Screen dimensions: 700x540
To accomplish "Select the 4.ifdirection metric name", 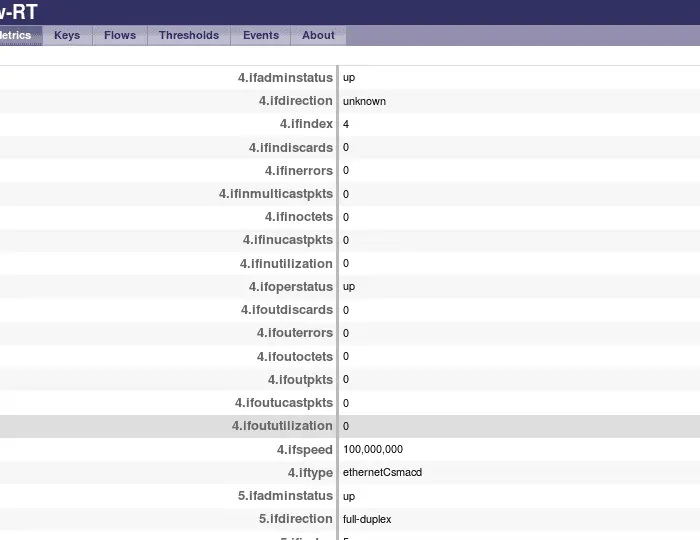I will [x=296, y=101].
